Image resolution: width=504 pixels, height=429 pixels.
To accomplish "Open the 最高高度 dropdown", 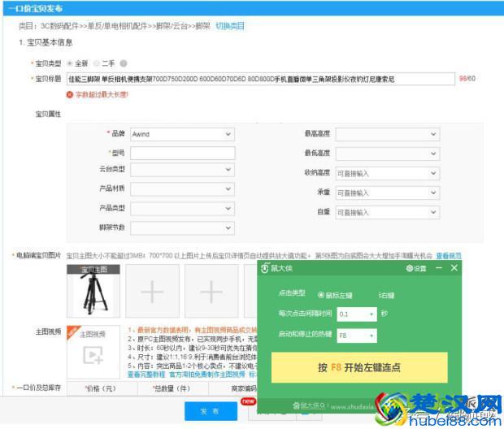I will coord(388,134).
